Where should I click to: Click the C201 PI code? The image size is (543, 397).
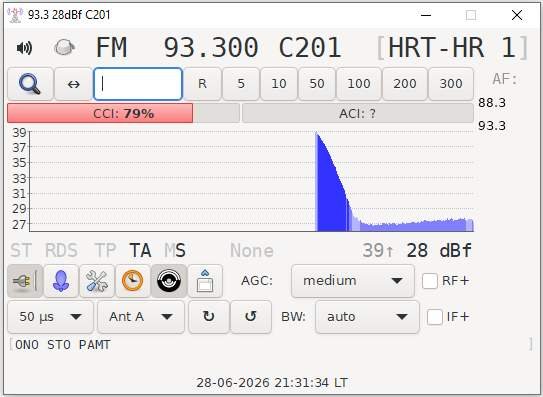(x=310, y=47)
